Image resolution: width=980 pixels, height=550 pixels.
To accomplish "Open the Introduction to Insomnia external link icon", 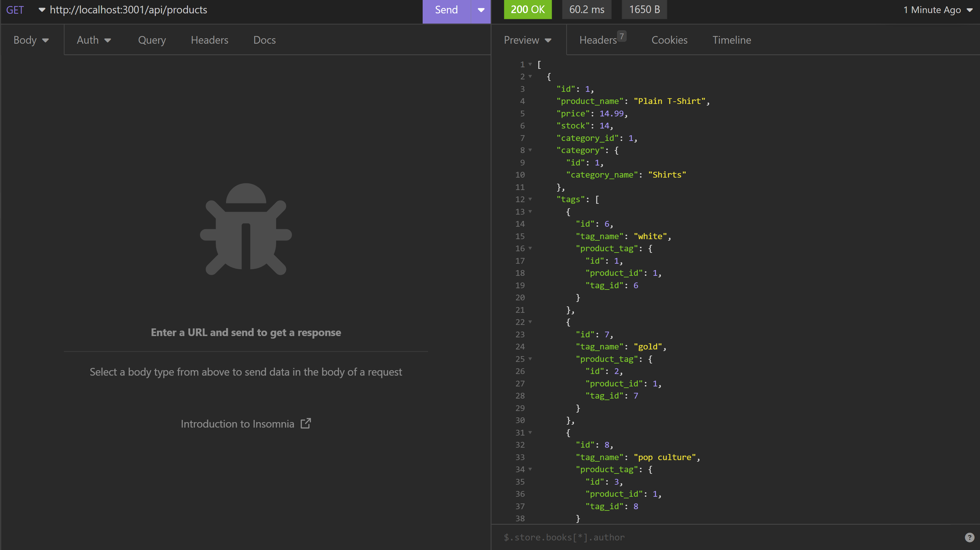I will coord(305,423).
